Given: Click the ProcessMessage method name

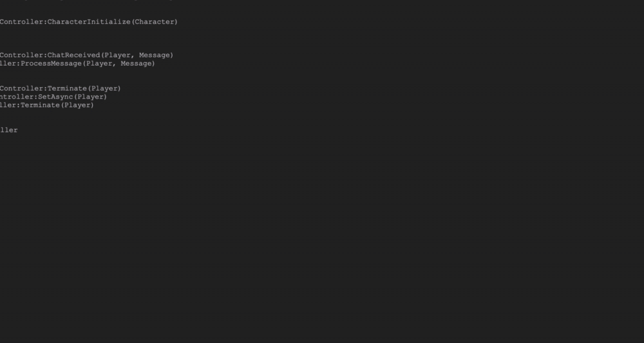Looking at the screenshot, I should click(x=52, y=64).
